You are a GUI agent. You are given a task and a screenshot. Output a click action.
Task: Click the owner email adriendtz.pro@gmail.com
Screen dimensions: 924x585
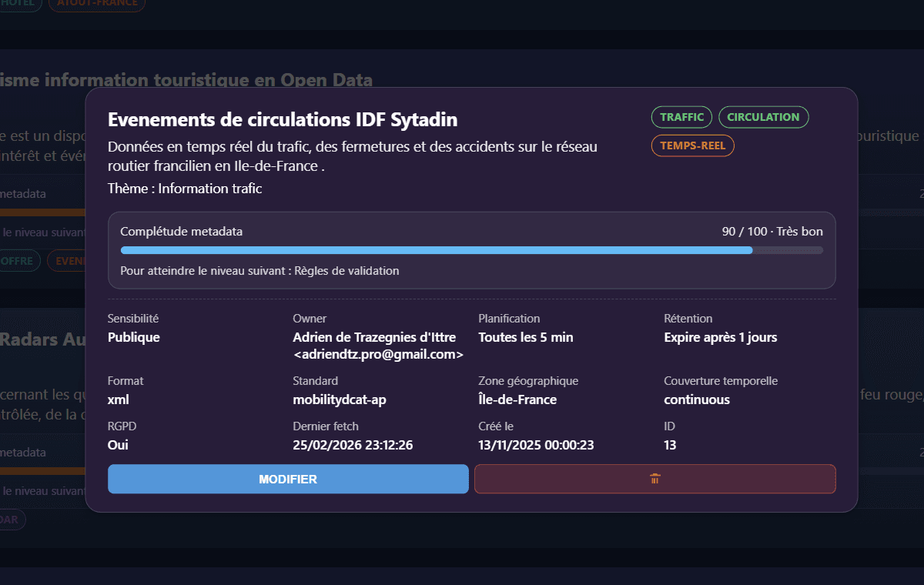tap(377, 354)
